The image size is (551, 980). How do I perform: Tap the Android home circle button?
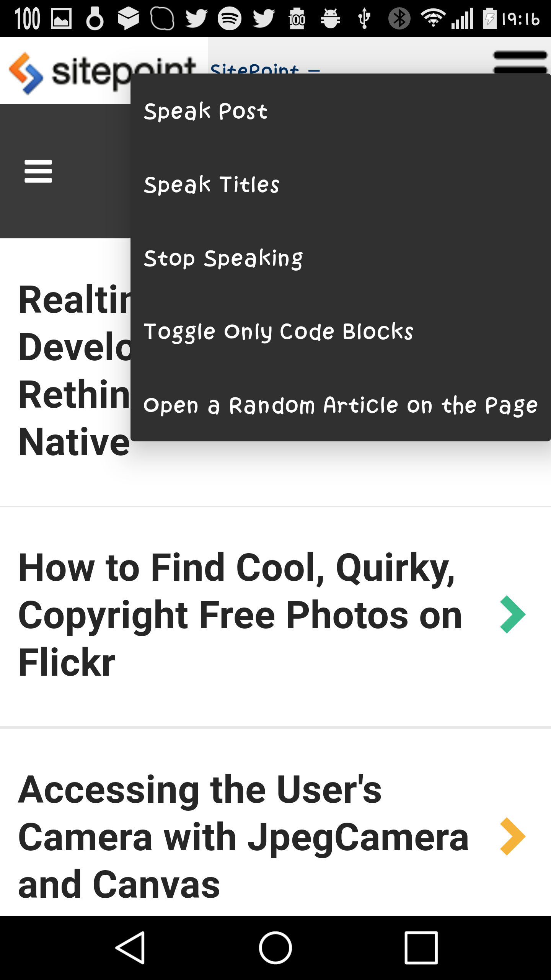point(275,947)
